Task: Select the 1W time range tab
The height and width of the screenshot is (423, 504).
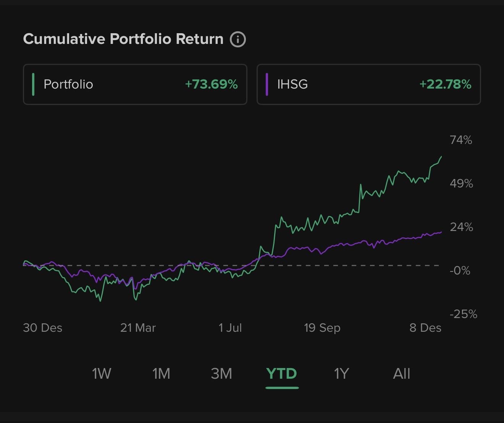Action: 102,373
